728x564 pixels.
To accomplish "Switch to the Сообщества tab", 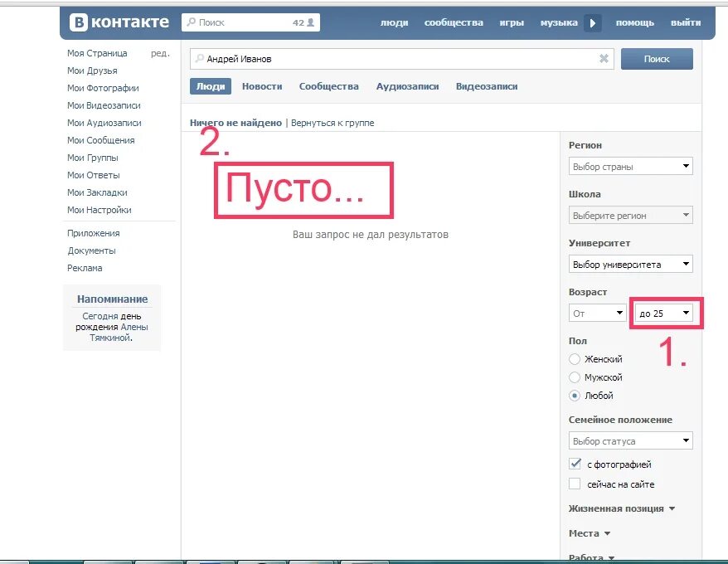I will (328, 86).
